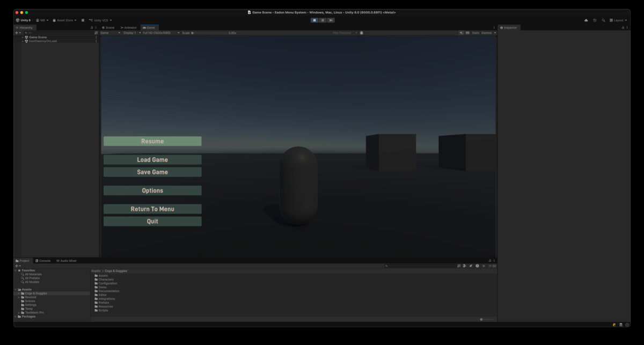Mute audio in the Game view toolbar
The image size is (644, 345).
point(462,33)
